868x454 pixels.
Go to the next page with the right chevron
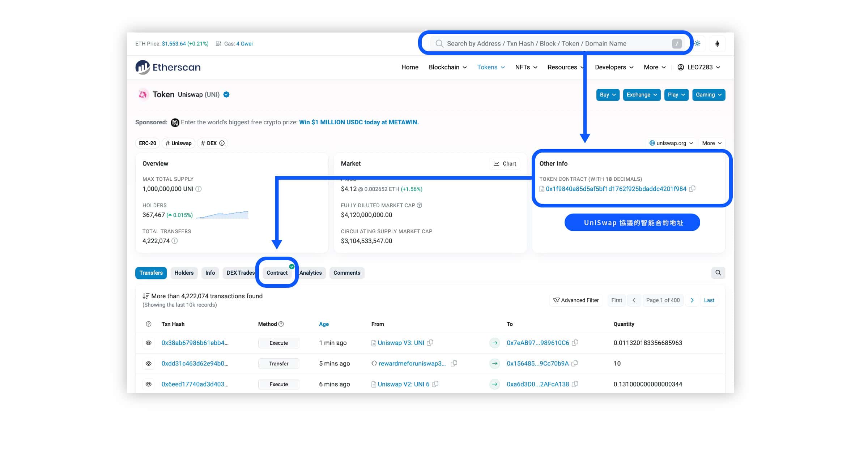[x=692, y=300]
